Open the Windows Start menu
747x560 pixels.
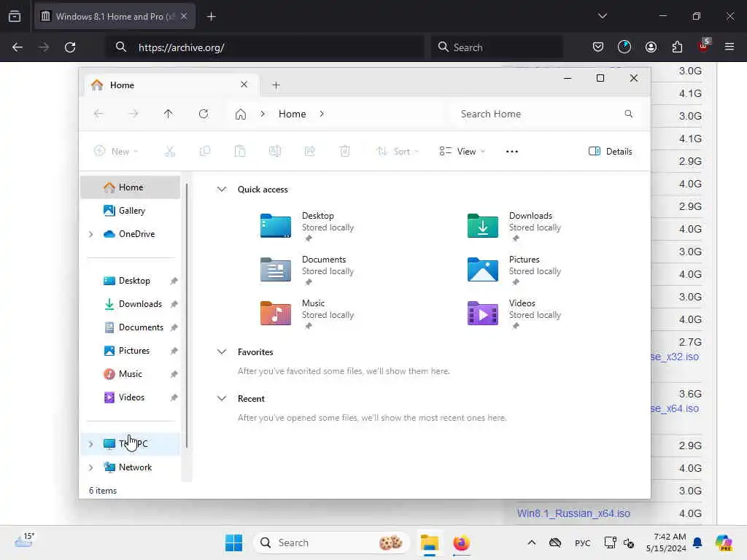click(233, 542)
